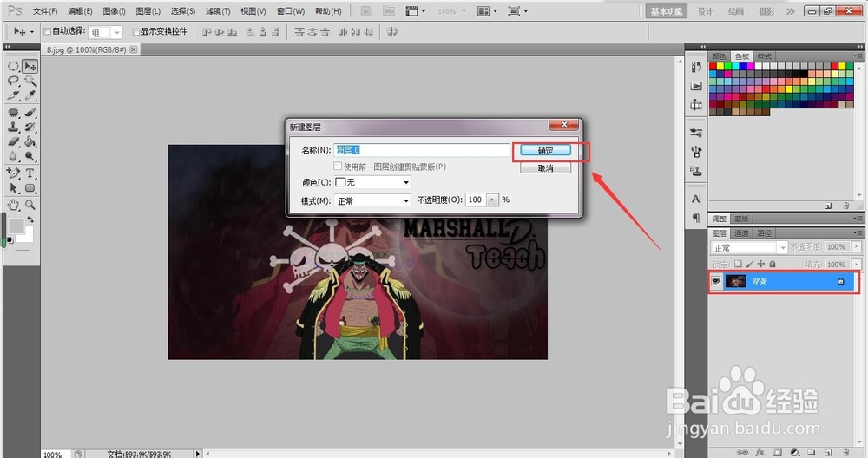Select the Blur tool

[13, 156]
